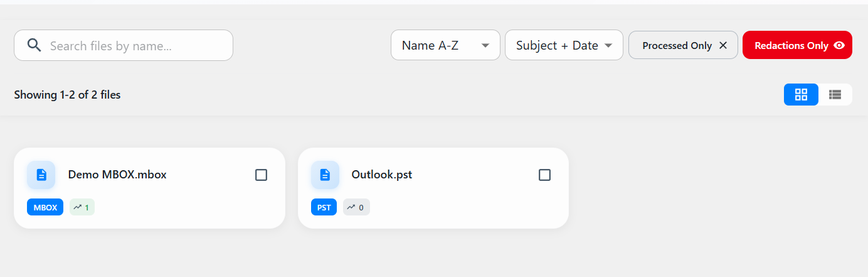Switch to list view
868x277 pixels.
tap(835, 95)
